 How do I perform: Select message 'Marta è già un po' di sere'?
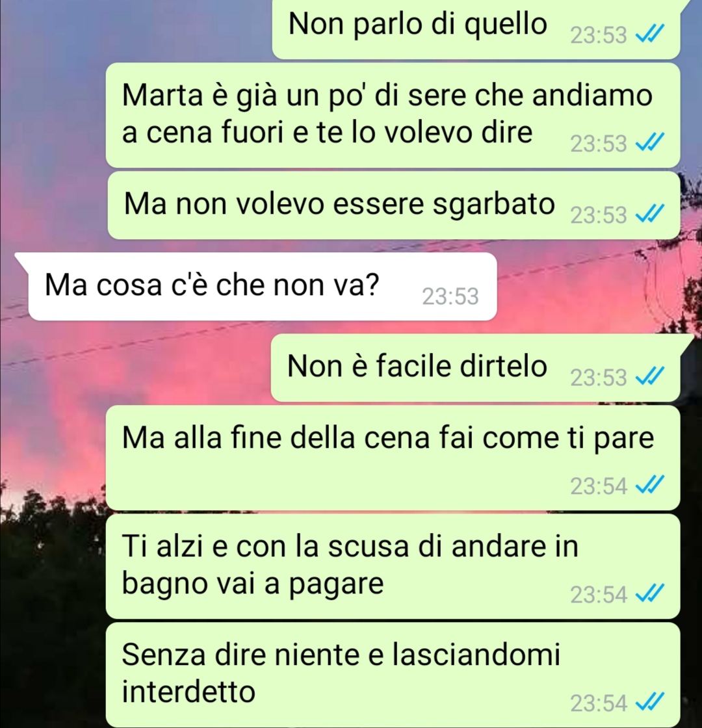393,115
